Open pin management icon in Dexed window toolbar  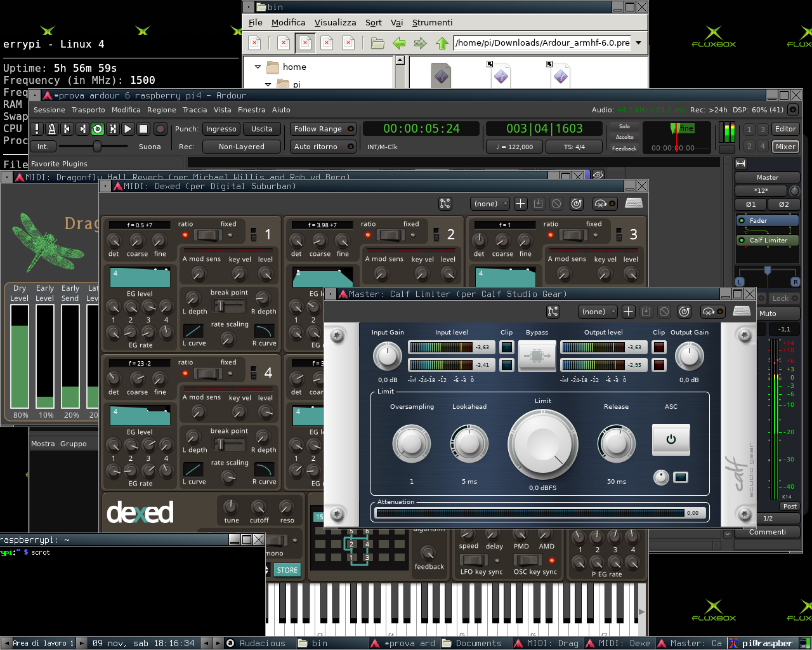tap(445, 204)
